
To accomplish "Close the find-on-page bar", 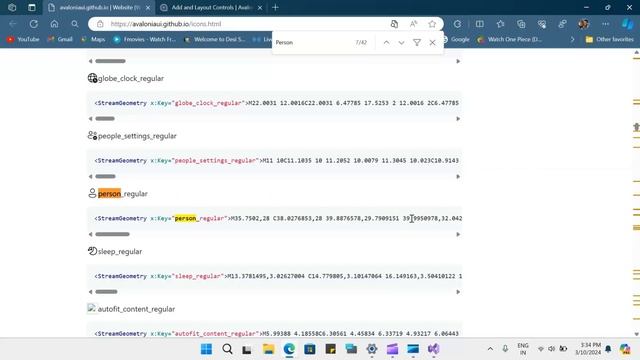I will [x=432, y=42].
